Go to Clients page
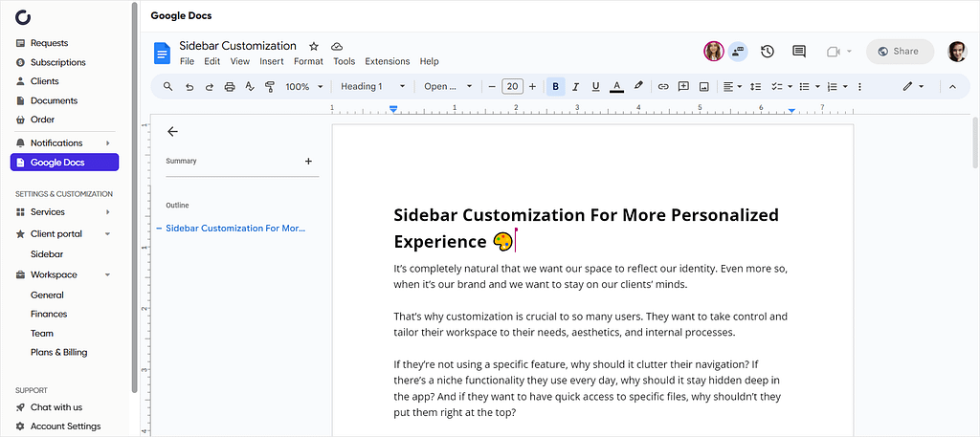This screenshot has width=980, height=437. pos(44,81)
